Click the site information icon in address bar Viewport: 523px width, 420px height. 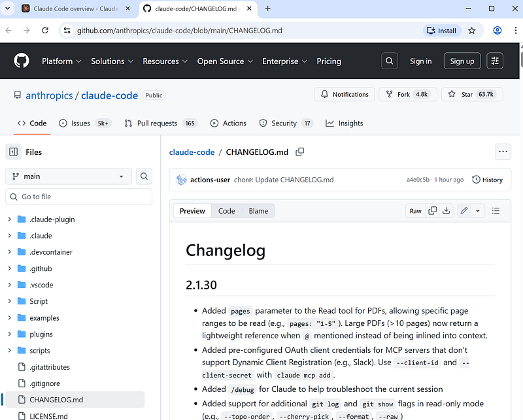(67, 31)
